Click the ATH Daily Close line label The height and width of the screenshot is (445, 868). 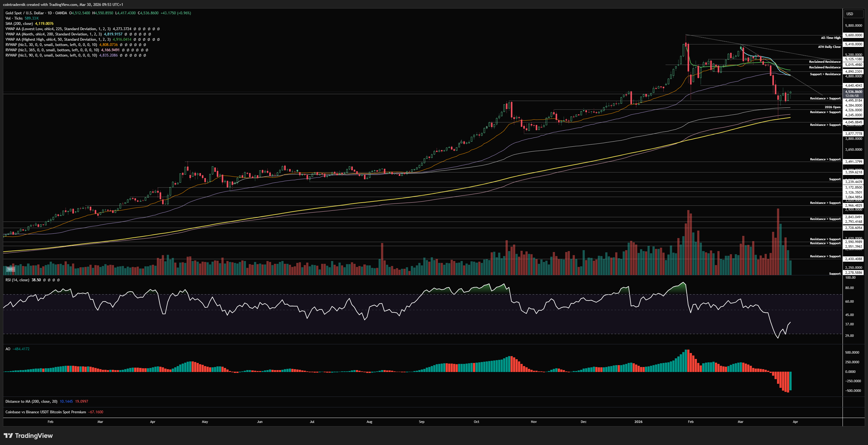829,47
